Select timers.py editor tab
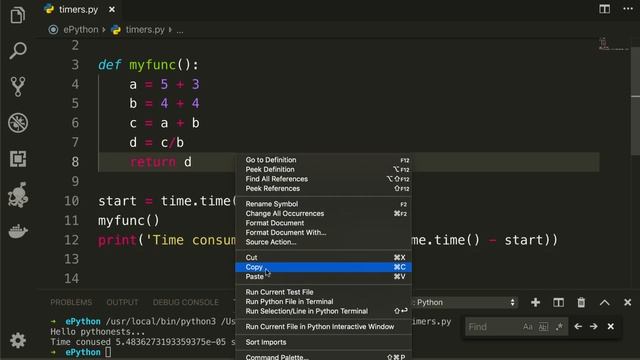 click(x=78, y=9)
